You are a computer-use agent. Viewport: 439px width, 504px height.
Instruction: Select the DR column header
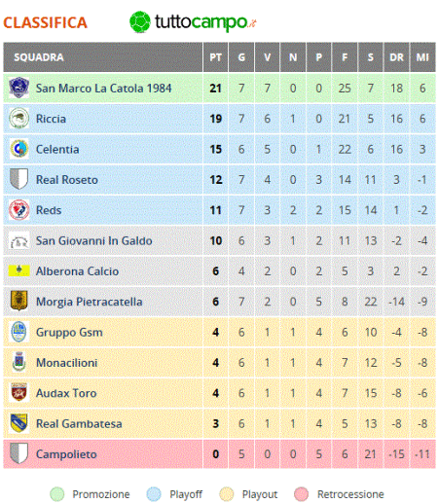396,57
